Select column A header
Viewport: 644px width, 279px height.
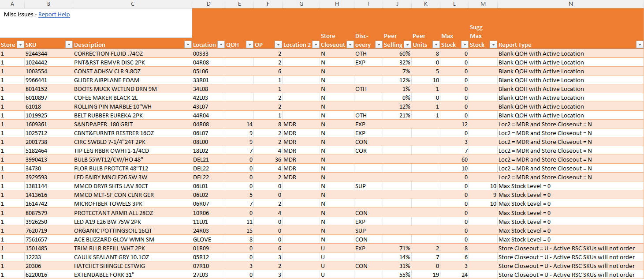12,4
